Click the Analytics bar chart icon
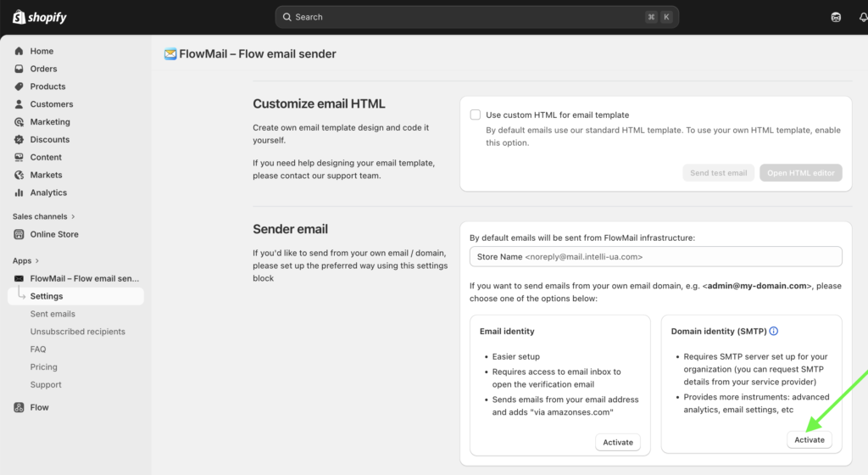 19,193
